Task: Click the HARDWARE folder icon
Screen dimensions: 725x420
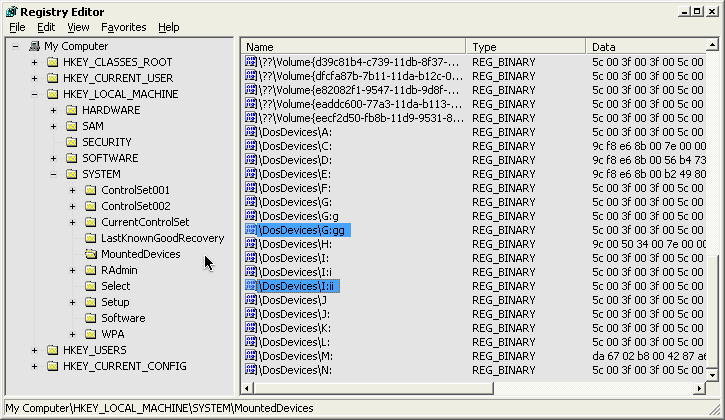Action: [72, 110]
